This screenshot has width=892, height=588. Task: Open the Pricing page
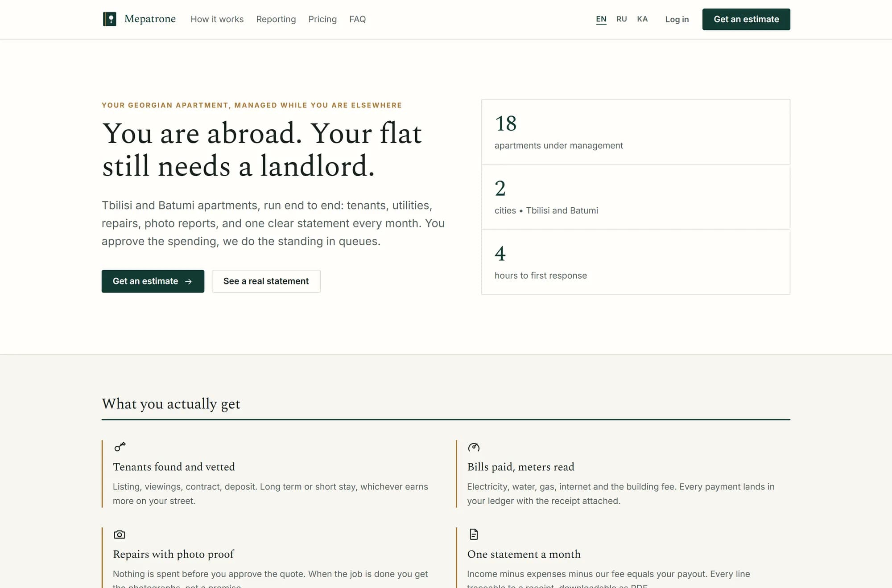tap(322, 19)
